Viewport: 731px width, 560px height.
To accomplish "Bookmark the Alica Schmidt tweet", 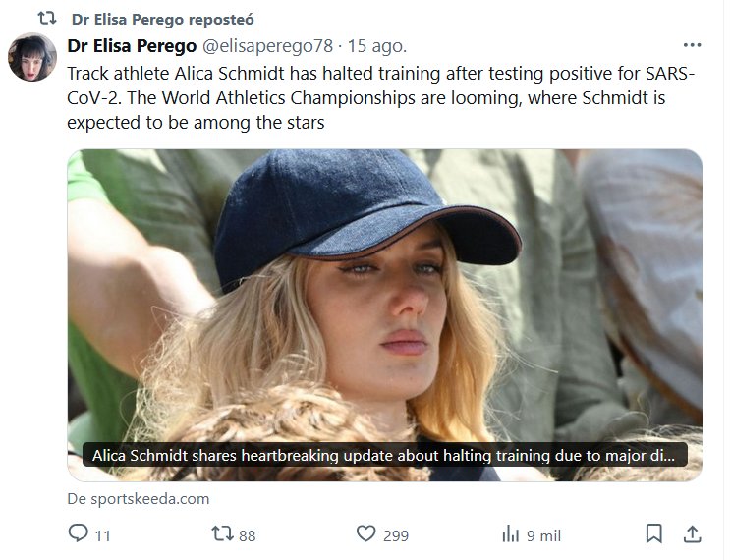I will (x=653, y=533).
